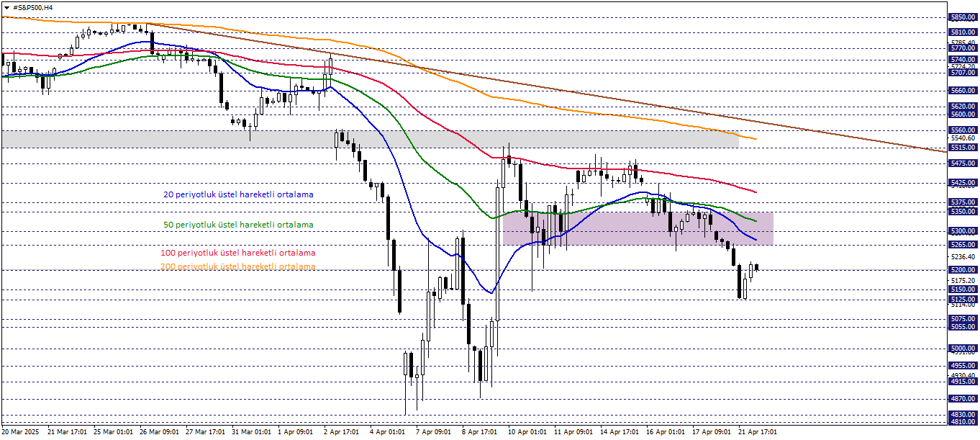Click the 4870.00 price level label
The image size is (980, 440).
(963, 398)
